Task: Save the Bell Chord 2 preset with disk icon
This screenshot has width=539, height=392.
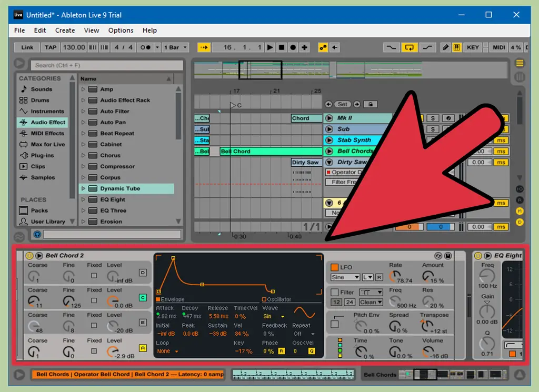Action: pos(448,256)
